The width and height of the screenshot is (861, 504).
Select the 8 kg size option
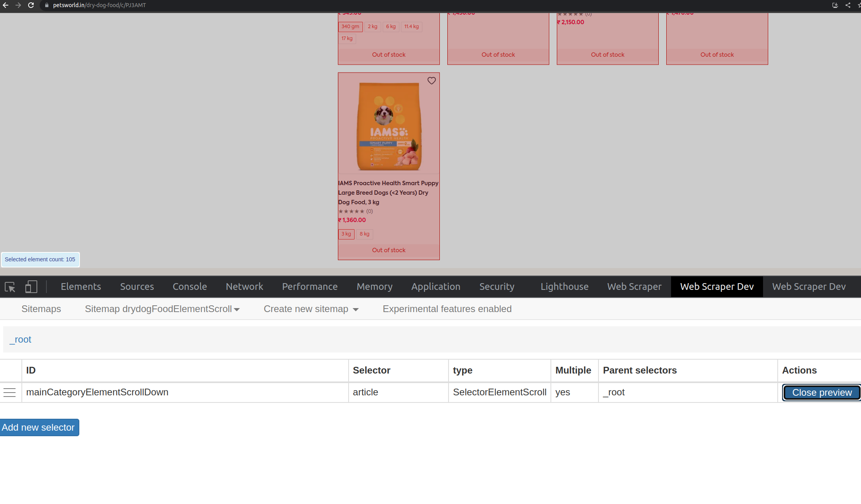(x=364, y=234)
